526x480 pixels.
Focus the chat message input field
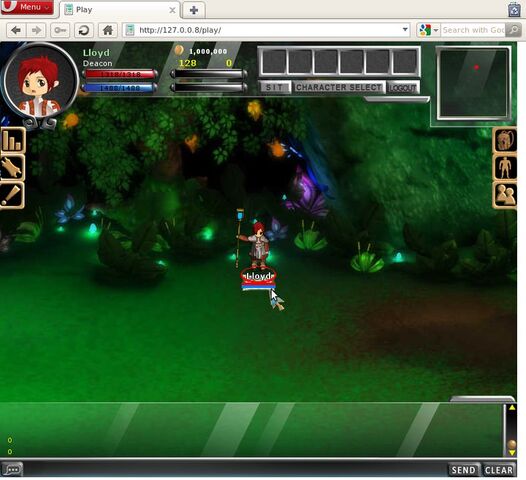pos(235,469)
